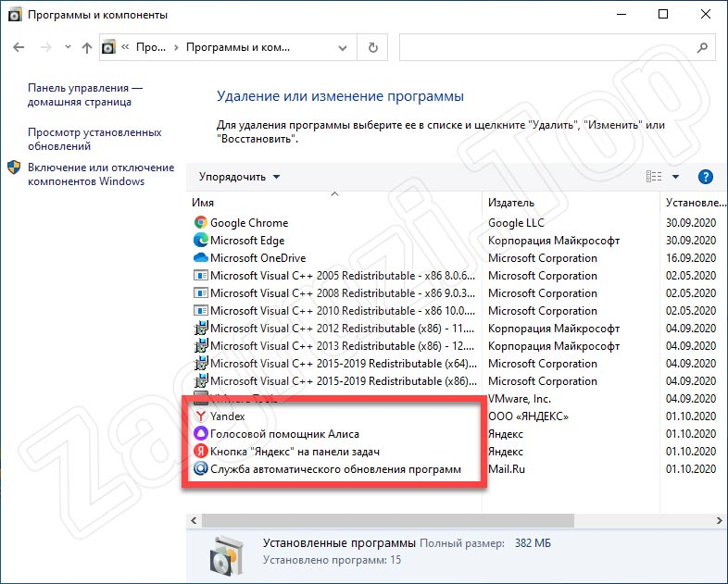The height and width of the screenshot is (584, 728).
Task: Click the installed programs icon in details pane
Action: (227, 554)
